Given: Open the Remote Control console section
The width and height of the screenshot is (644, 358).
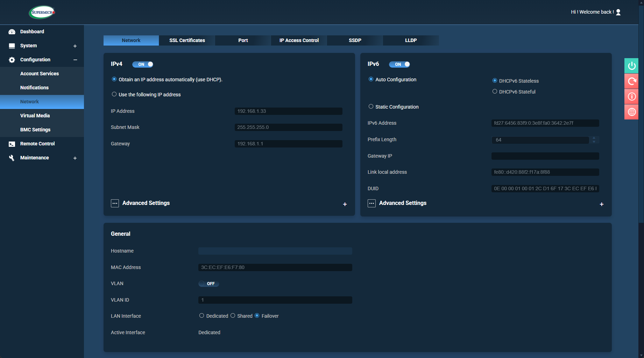Looking at the screenshot, I should 37,144.
